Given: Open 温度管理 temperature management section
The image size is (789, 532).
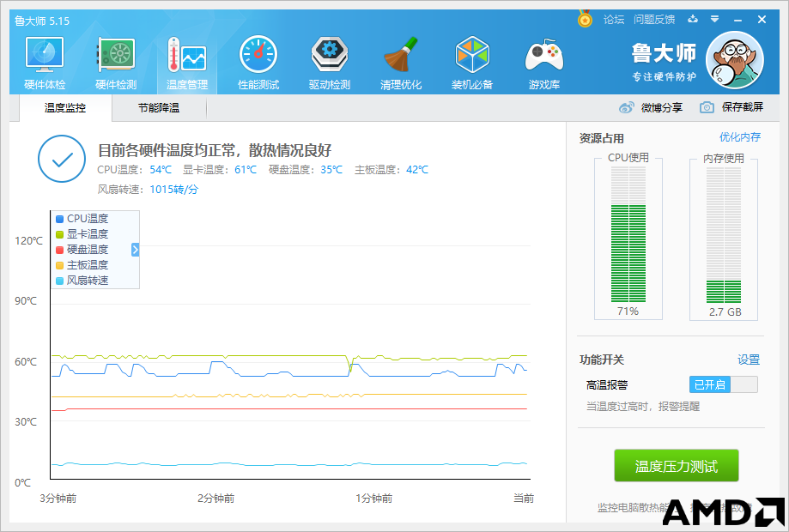Looking at the screenshot, I should (x=187, y=63).
